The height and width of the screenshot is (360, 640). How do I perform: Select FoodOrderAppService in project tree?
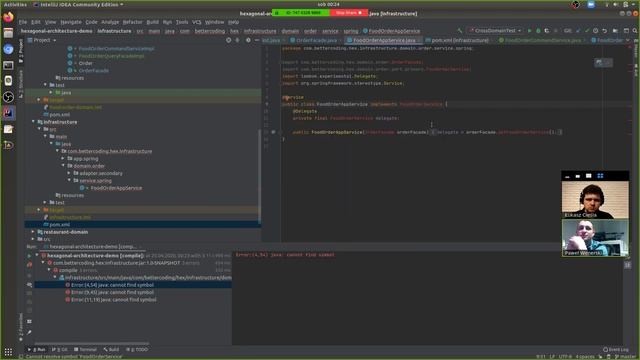pos(116,188)
